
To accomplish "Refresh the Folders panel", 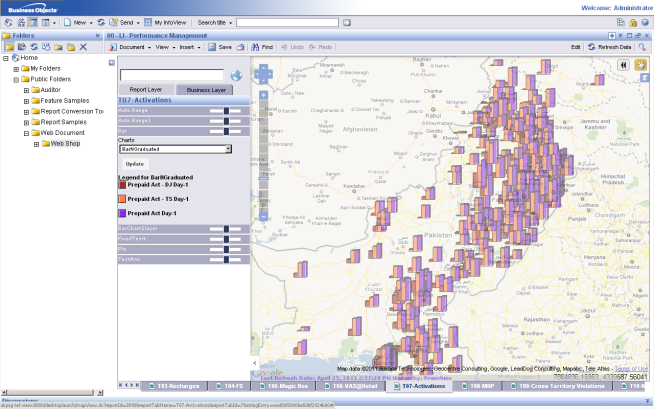I will pos(34,47).
